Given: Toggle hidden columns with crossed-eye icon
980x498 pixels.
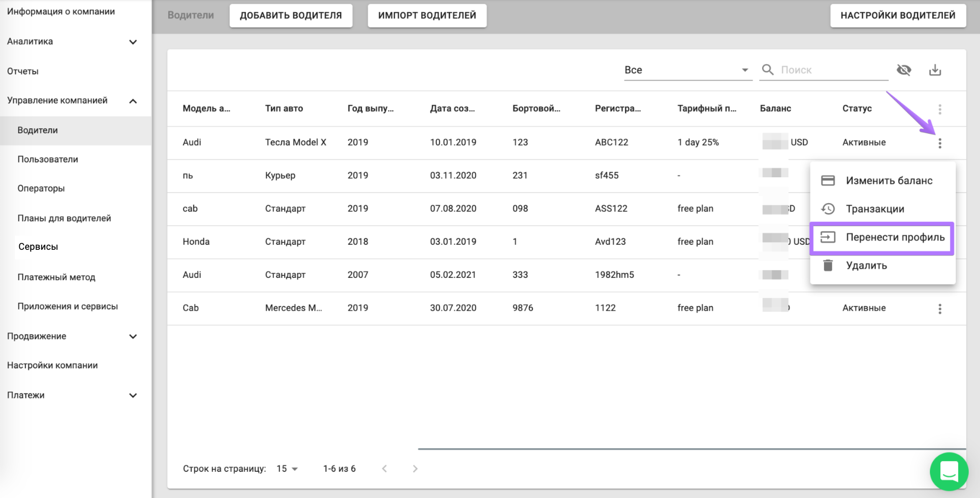Looking at the screenshot, I should tap(904, 70).
